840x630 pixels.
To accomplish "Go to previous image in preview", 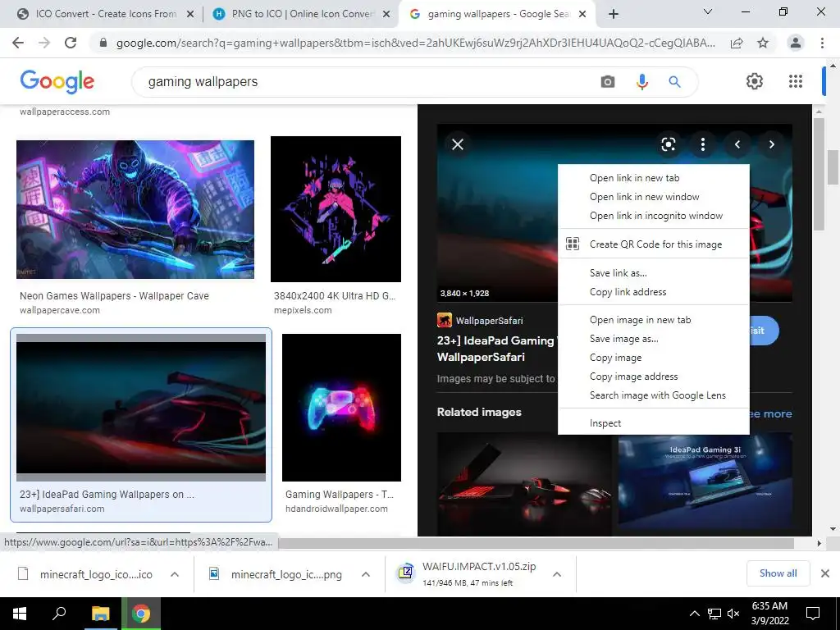I will [x=737, y=144].
